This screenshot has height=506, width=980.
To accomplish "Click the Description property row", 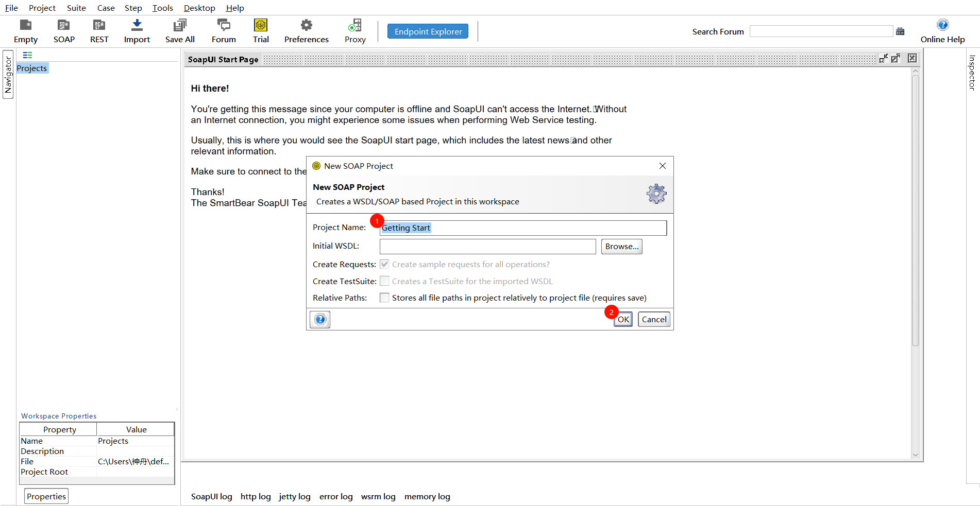I will pos(97,451).
